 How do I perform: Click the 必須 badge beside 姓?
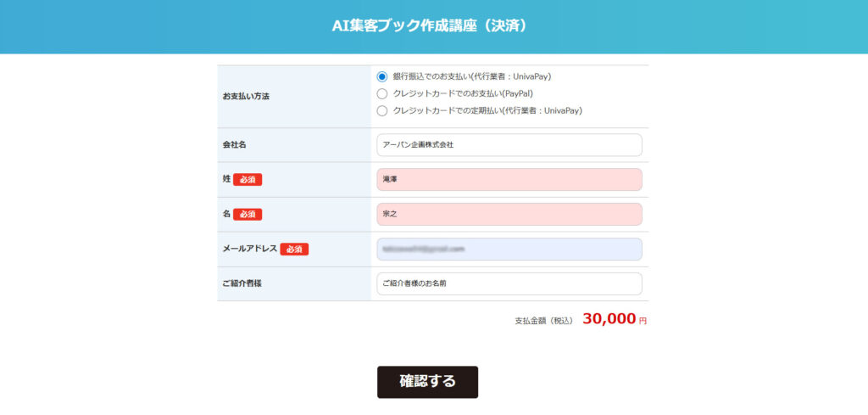point(248,180)
